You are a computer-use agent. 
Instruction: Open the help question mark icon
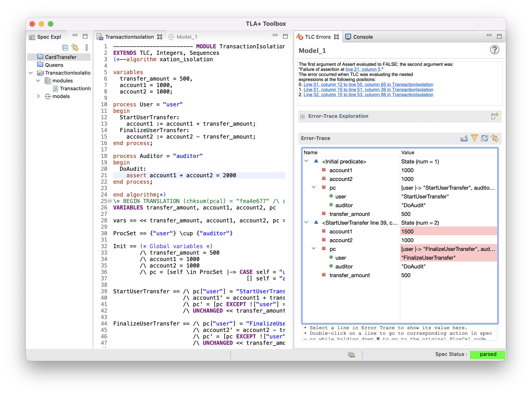pyautogui.click(x=494, y=50)
